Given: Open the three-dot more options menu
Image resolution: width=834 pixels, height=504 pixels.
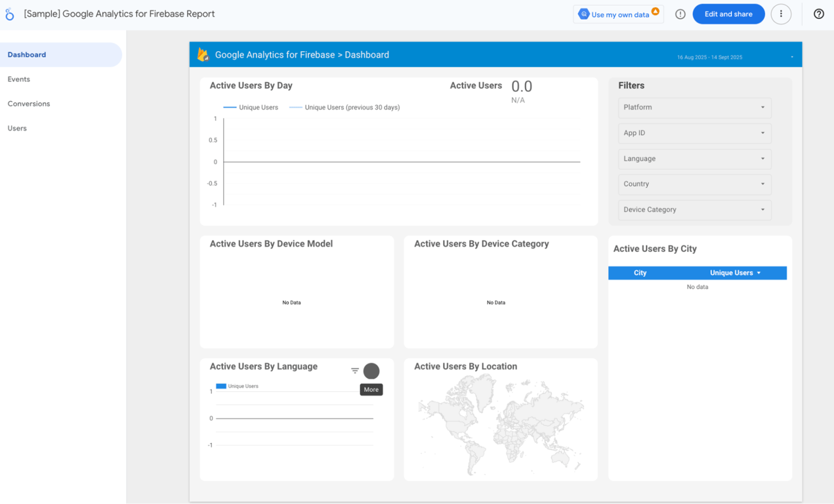Looking at the screenshot, I should pos(781,14).
